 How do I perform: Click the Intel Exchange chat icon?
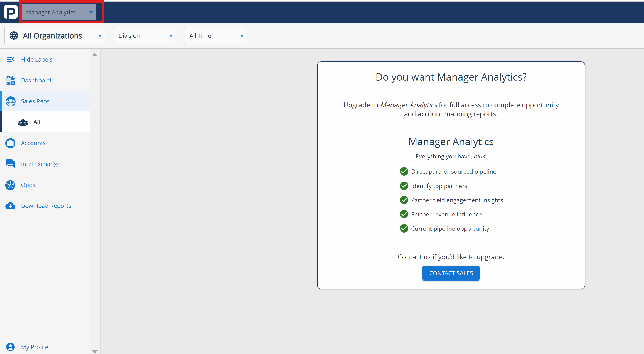(10, 164)
